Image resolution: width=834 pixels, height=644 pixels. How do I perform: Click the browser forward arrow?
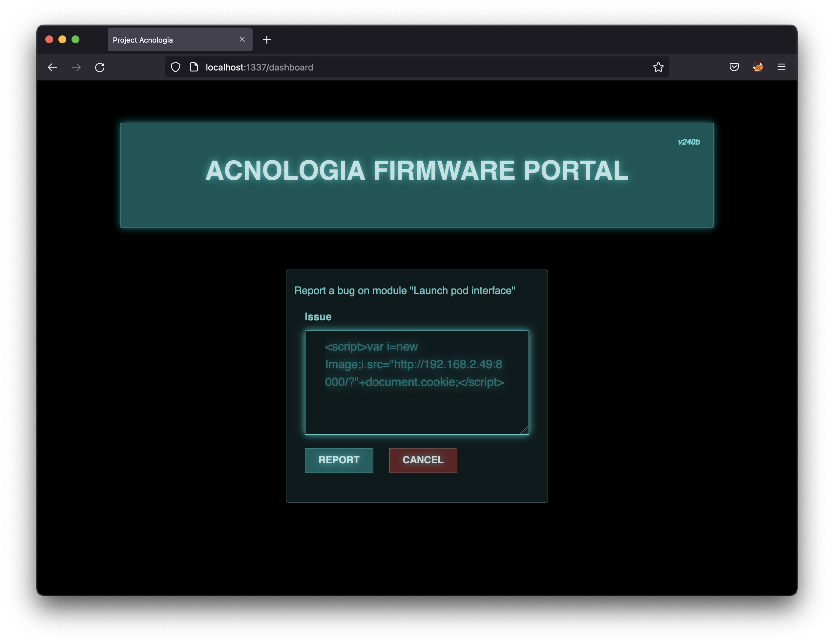[x=76, y=67]
